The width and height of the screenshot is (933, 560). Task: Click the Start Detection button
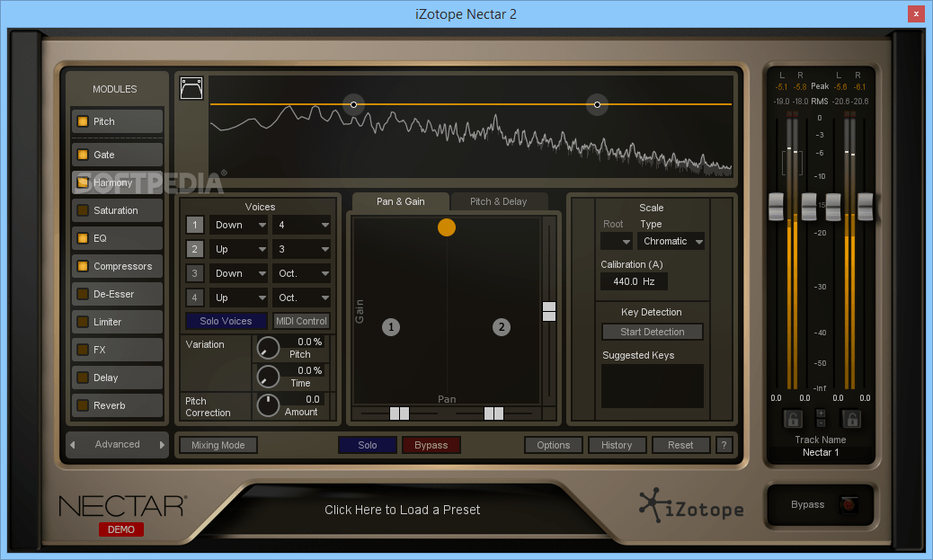tap(652, 332)
